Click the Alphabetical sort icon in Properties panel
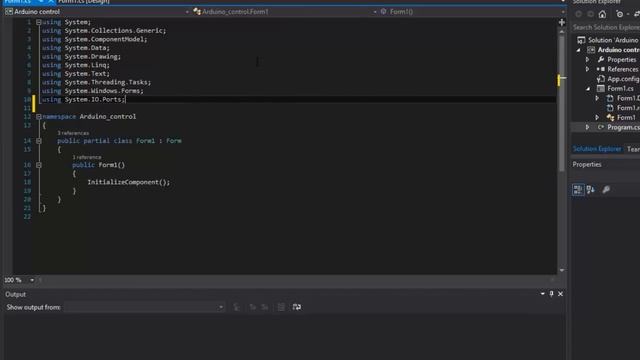Viewport: 640px width, 360px height. click(591, 189)
